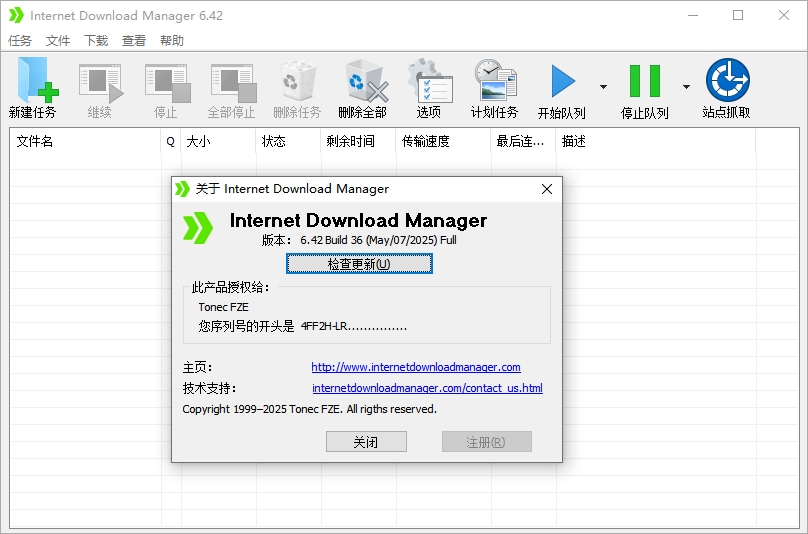
Task: Click the greyed 注册(R) button
Action: (x=486, y=442)
